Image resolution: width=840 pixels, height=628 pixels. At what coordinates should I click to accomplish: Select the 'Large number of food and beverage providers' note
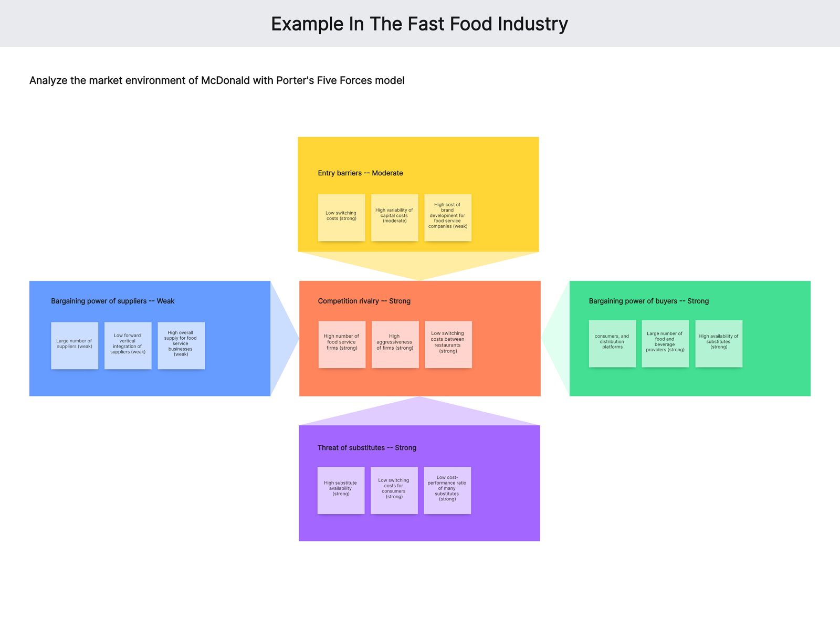665,343
